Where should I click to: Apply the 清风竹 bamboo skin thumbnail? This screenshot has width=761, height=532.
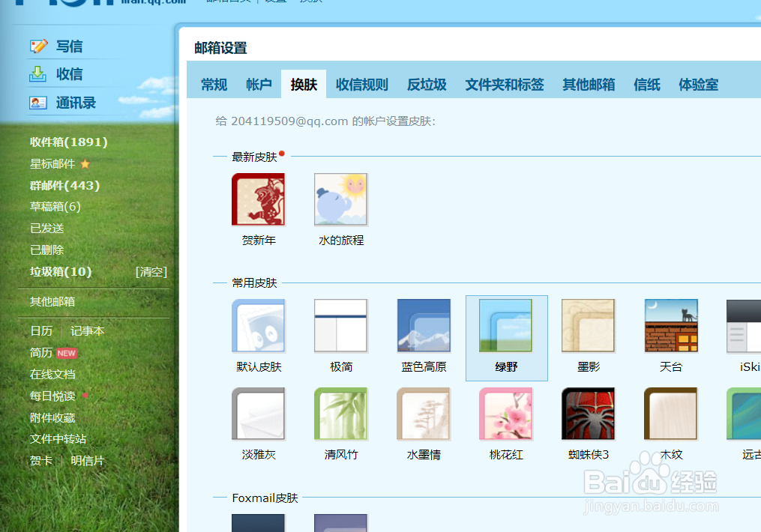click(x=340, y=414)
